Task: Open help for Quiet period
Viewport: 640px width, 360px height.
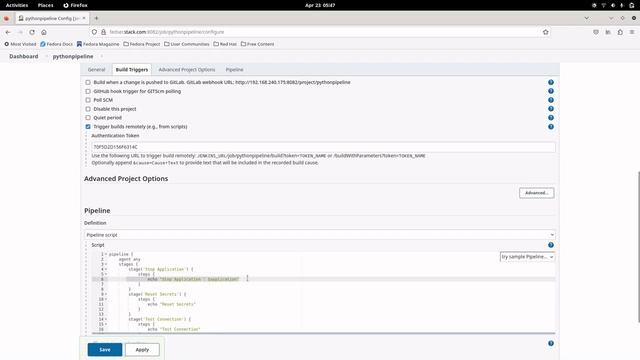Action: (551, 118)
